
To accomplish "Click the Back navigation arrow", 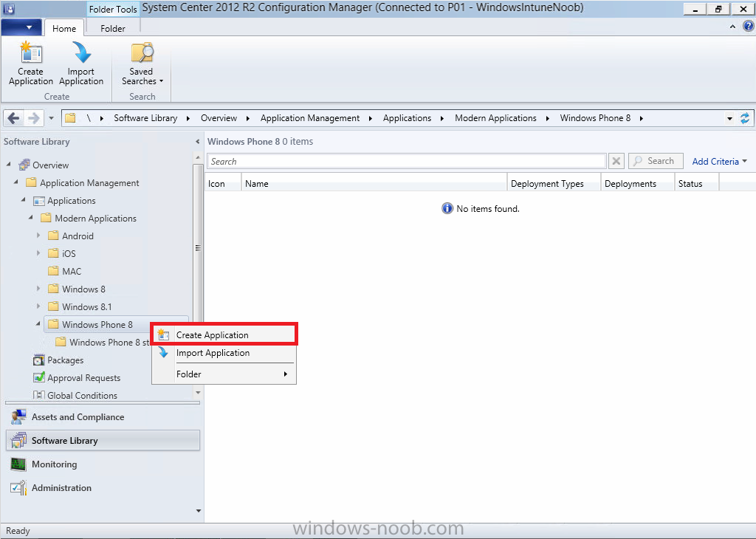I will point(13,118).
